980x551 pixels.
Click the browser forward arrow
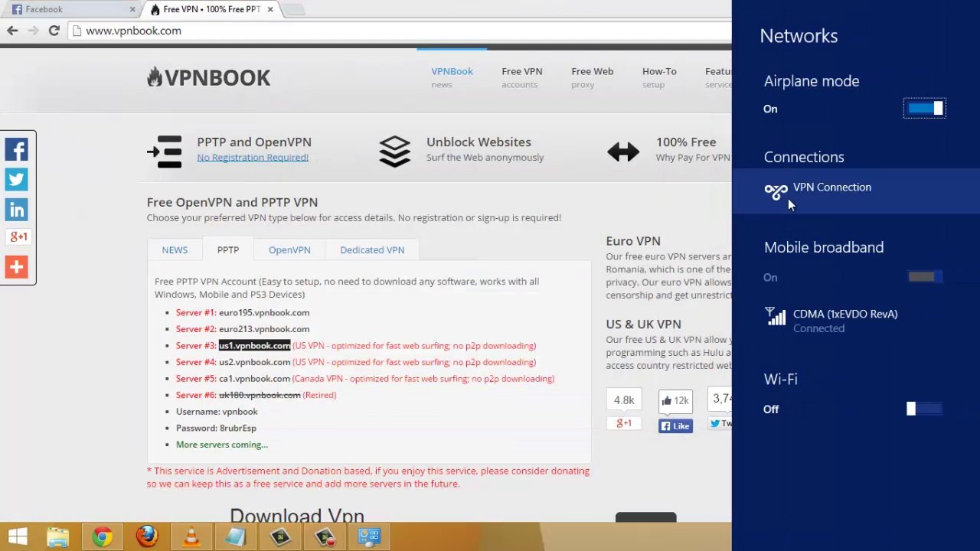point(33,31)
